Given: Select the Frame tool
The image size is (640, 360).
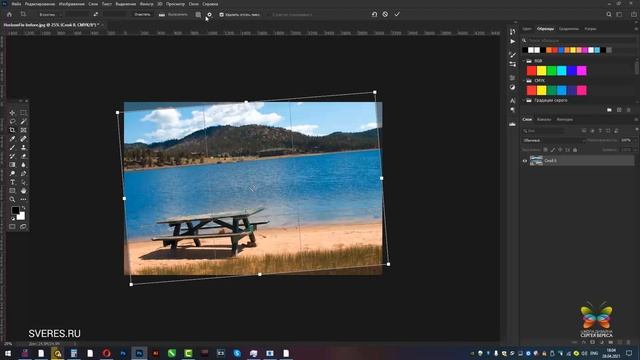Looking at the screenshot, I should pyautogui.click(x=23, y=130).
